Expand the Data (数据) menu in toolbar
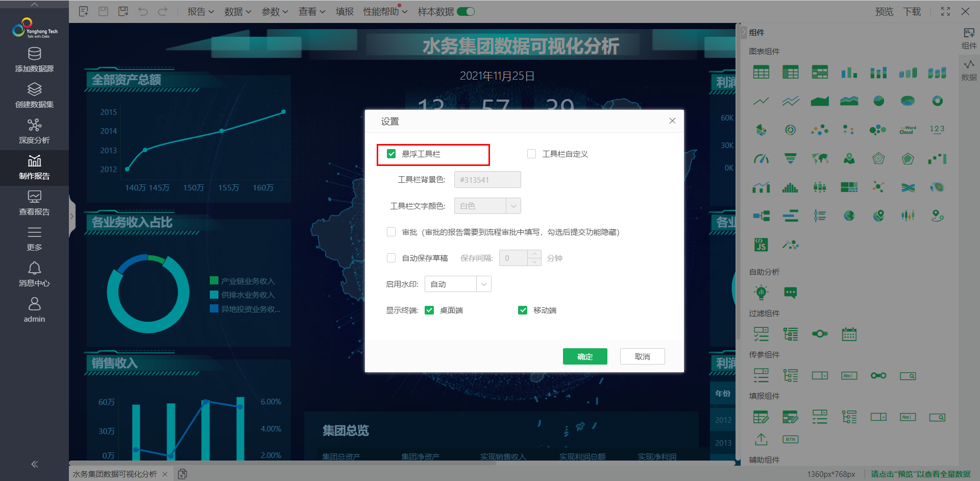Image resolution: width=980 pixels, height=481 pixels. [238, 11]
